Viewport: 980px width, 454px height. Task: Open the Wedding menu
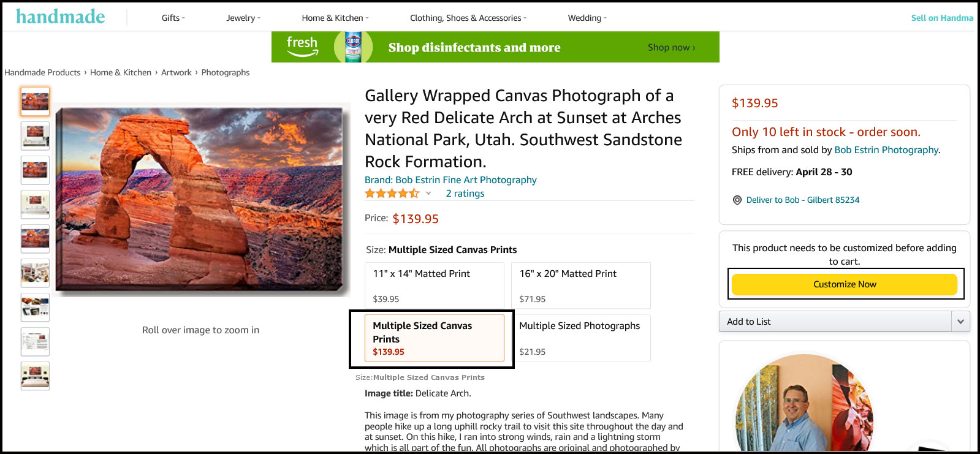[587, 18]
